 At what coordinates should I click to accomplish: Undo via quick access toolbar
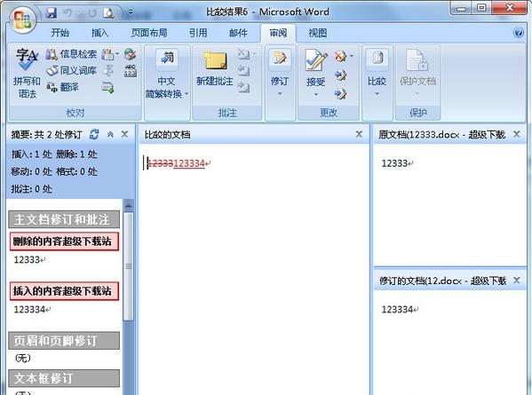pos(67,13)
